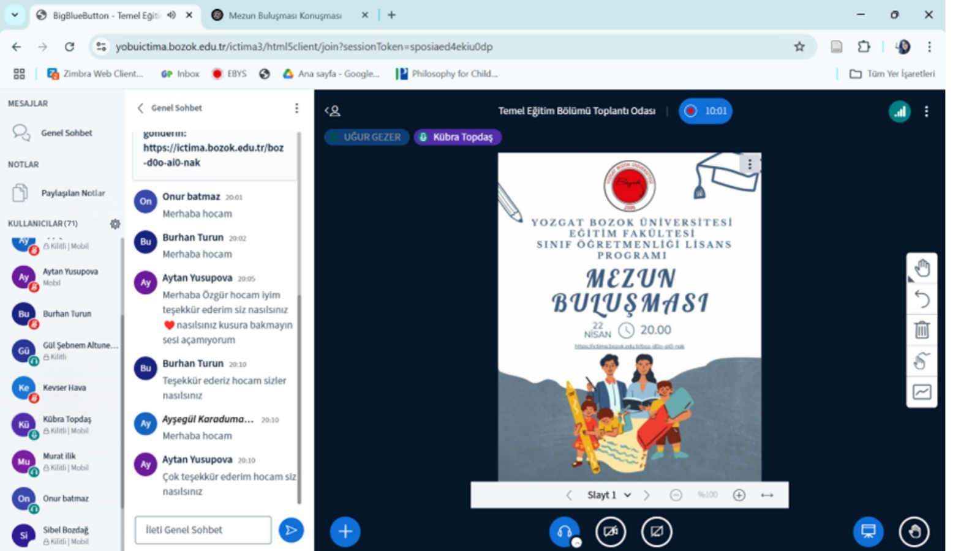
Task: Minimize the presentation with the blue presentation button
Action: [x=868, y=531]
